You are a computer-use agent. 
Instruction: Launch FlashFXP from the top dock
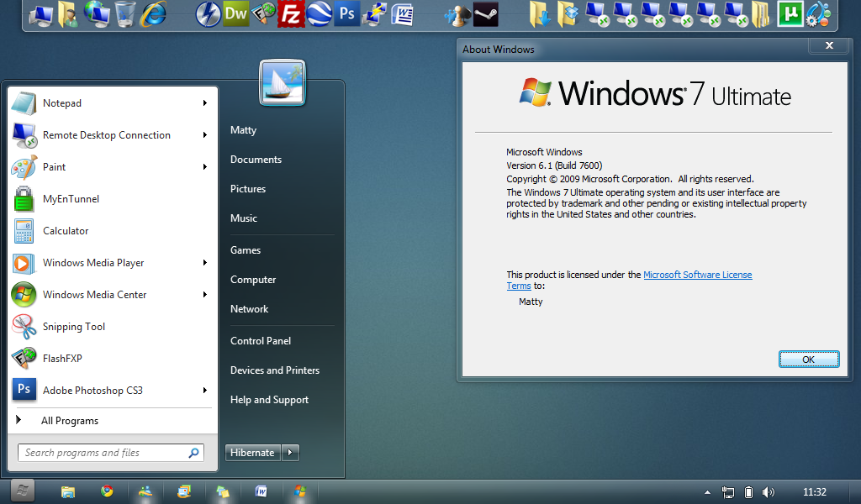tap(263, 13)
